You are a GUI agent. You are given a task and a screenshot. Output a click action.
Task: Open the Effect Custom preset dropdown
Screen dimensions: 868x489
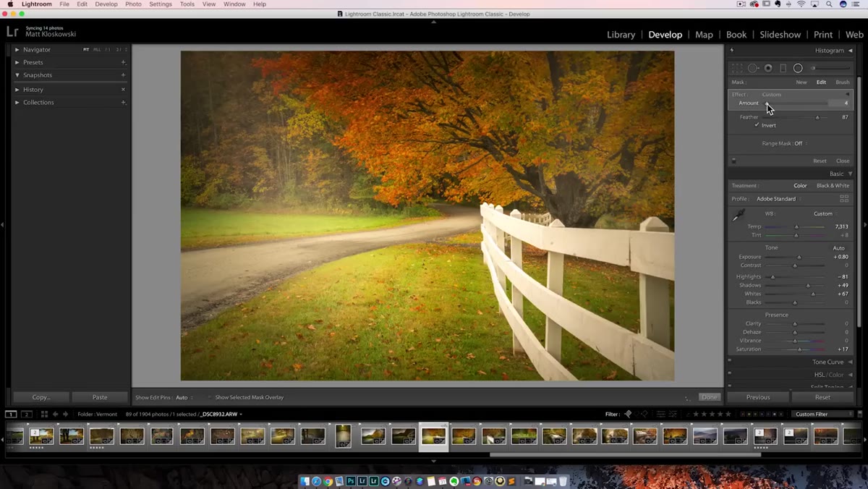pos(773,94)
